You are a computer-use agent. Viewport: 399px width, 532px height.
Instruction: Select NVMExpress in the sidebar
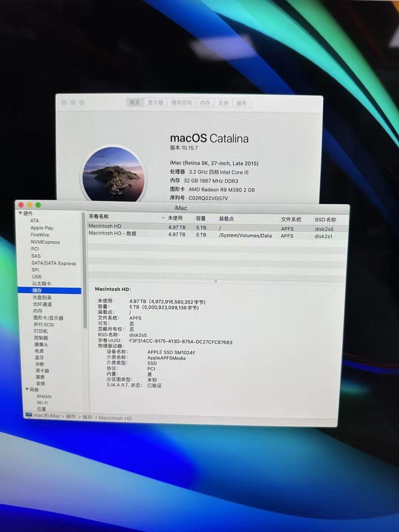click(x=45, y=242)
